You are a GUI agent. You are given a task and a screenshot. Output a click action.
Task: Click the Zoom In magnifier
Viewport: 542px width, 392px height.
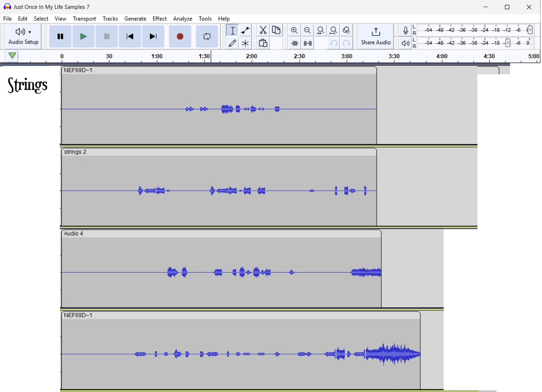click(x=294, y=30)
